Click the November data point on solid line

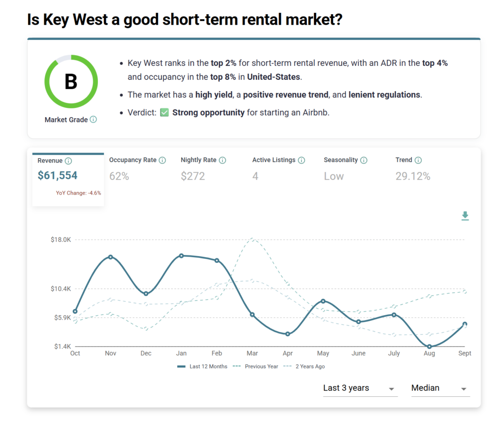tap(111, 257)
